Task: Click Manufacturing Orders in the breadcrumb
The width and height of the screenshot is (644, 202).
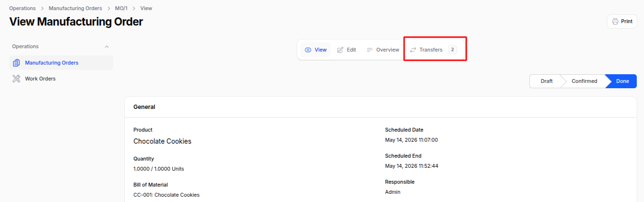Action: tap(75, 8)
